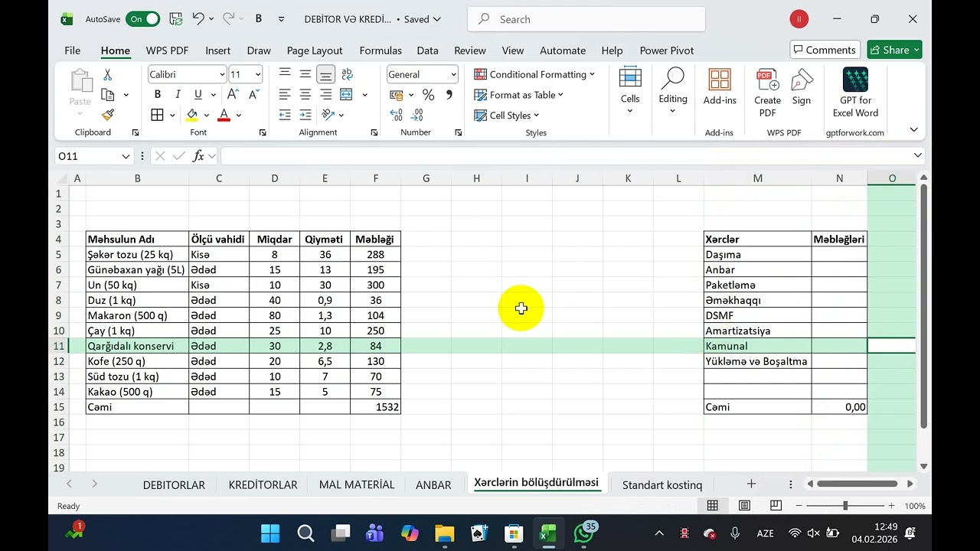Toggle AutoSave switch off
The image size is (980, 551).
143,19
